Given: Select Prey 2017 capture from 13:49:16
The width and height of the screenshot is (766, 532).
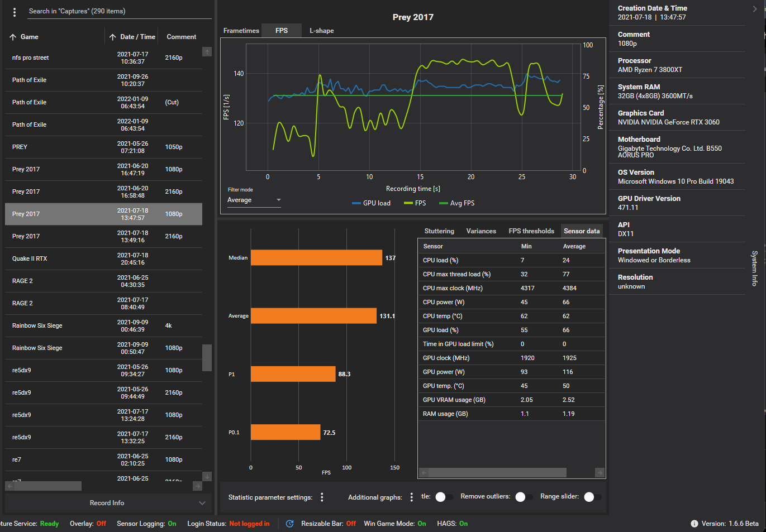Looking at the screenshot, I should pyautogui.click(x=103, y=237).
